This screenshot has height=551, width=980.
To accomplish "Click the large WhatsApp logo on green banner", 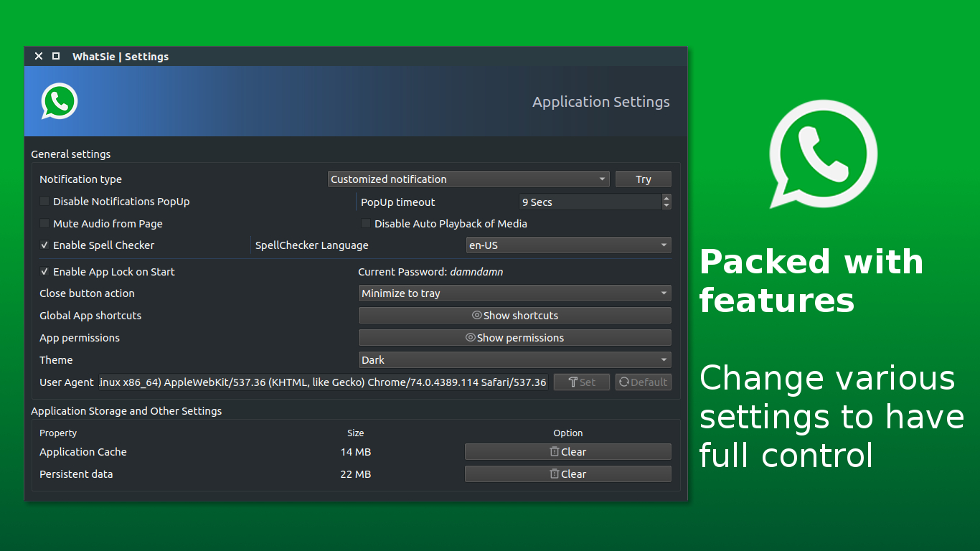I will tap(823, 154).
